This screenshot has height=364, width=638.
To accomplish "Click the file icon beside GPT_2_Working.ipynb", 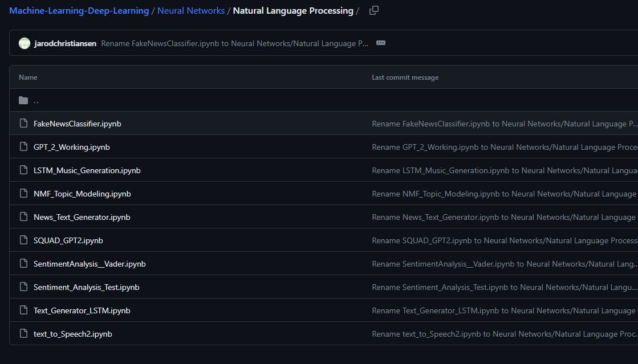I will click(x=23, y=147).
